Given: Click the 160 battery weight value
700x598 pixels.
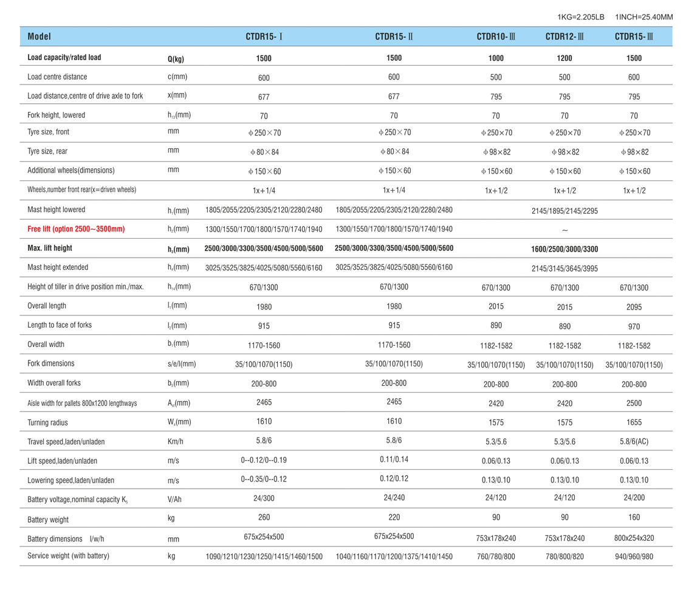Looking at the screenshot, I should point(634,517).
